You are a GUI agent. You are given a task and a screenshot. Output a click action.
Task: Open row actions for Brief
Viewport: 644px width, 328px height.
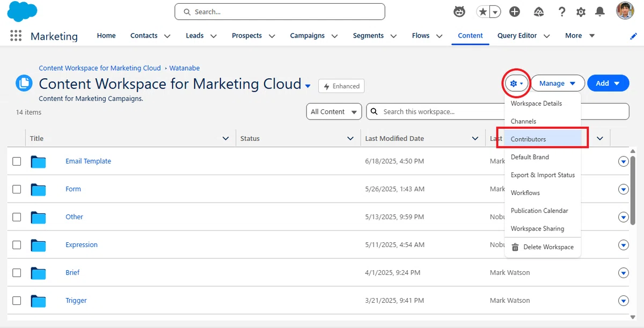click(x=624, y=273)
